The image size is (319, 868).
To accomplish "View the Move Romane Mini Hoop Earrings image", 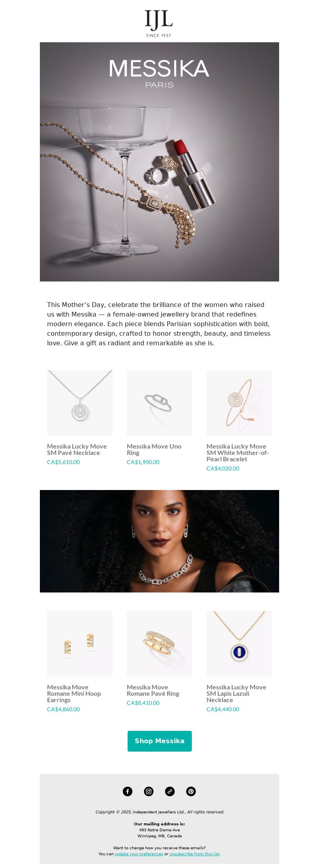I will coord(80,644).
